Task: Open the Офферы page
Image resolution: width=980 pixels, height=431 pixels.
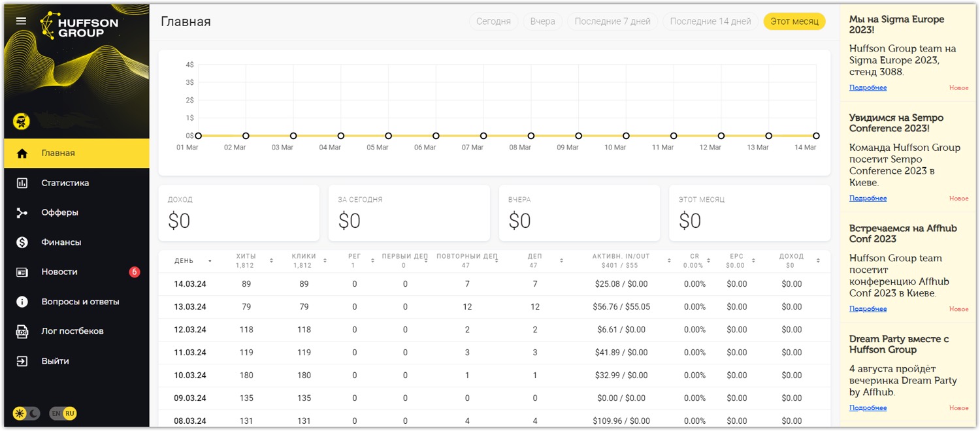Action: pos(76,213)
